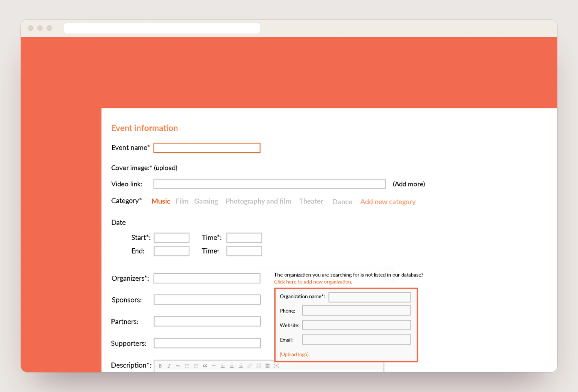Click the End Time field

244,251
